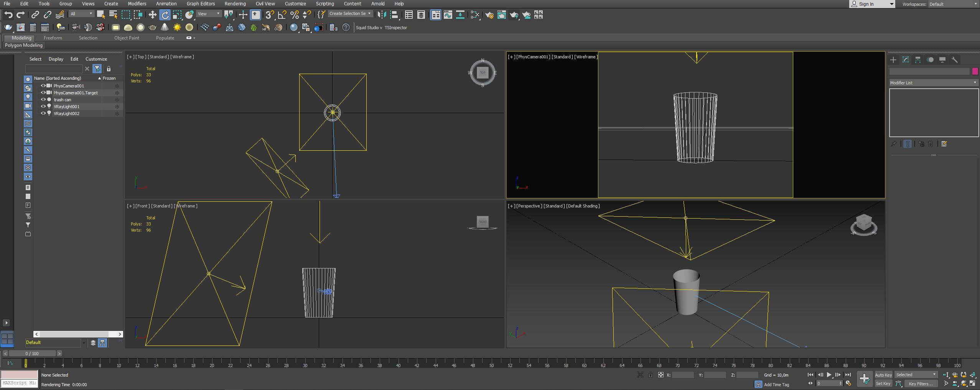This screenshot has width=980, height=390.
Task: Open the Material Editor sphere icon
Action: coord(293,28)
